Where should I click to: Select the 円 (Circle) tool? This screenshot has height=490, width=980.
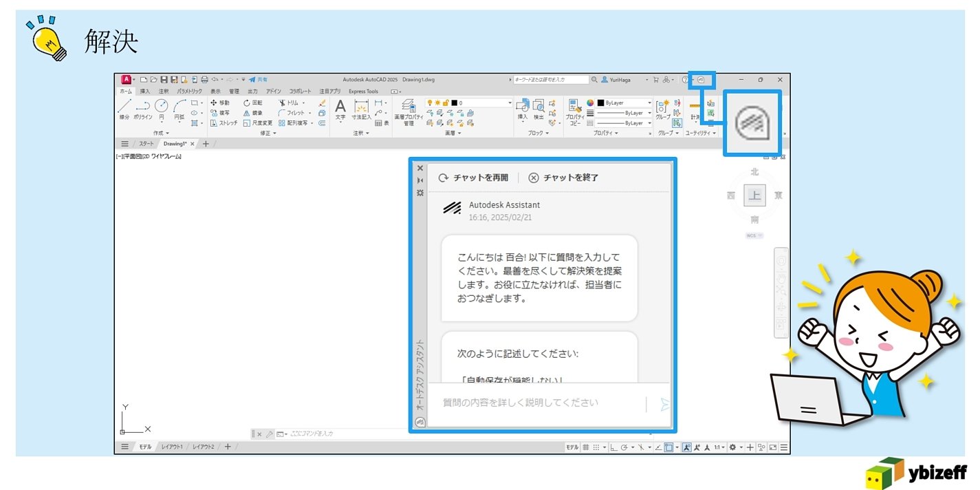pyautogui.click(x=161, y=109)
